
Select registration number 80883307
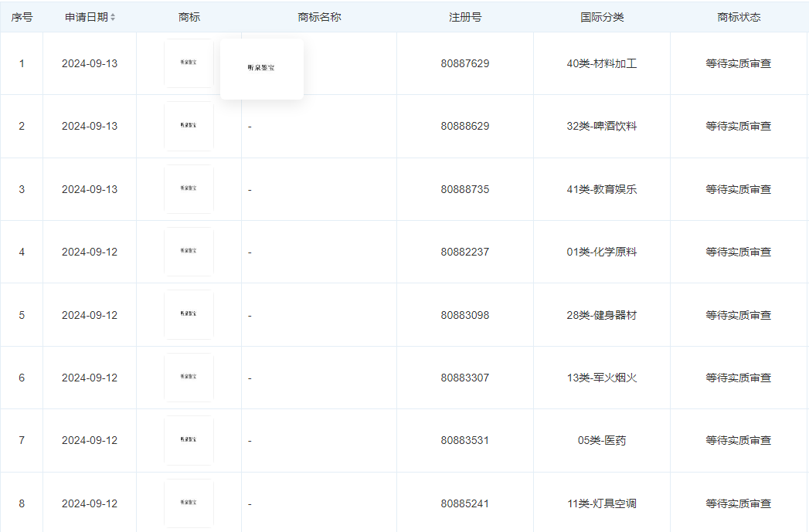click(x=465, y=378)
